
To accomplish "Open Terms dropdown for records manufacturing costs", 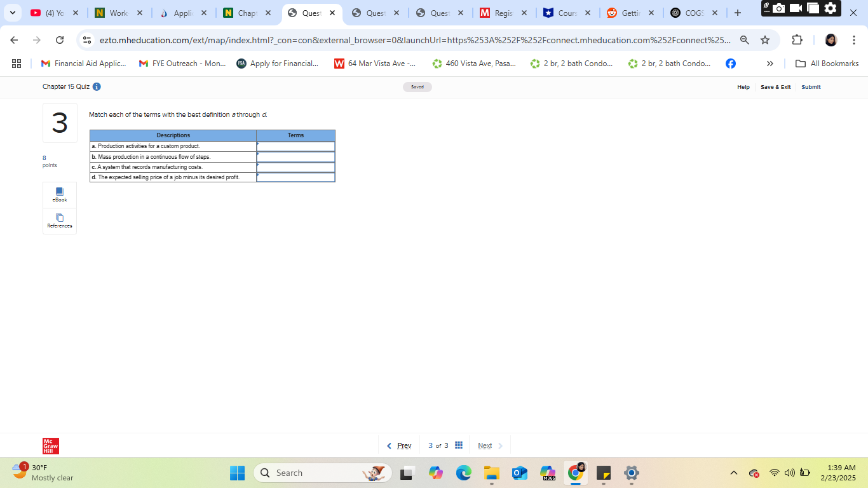I will pos(296,167).
